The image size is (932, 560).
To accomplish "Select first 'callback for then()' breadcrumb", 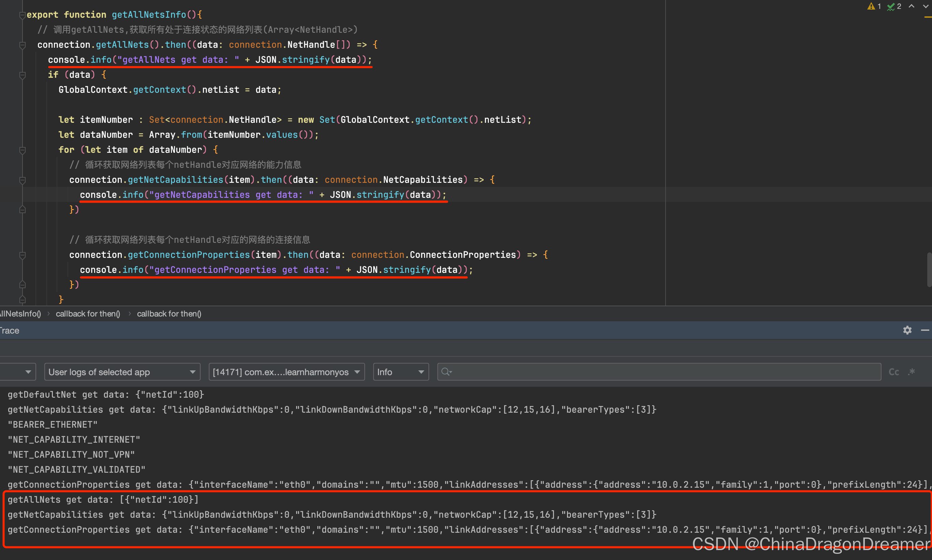I will [x=88, y=313].
